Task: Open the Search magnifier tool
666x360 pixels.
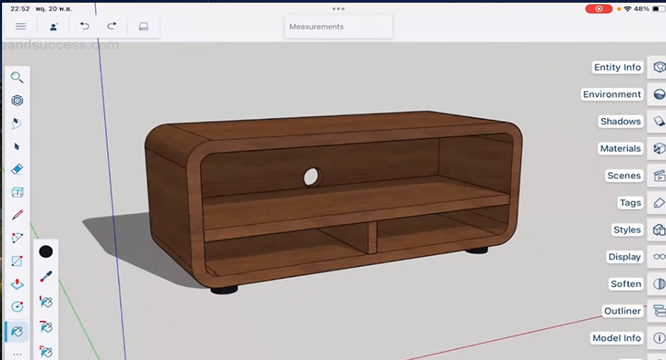Action: (x=17, y=77)
